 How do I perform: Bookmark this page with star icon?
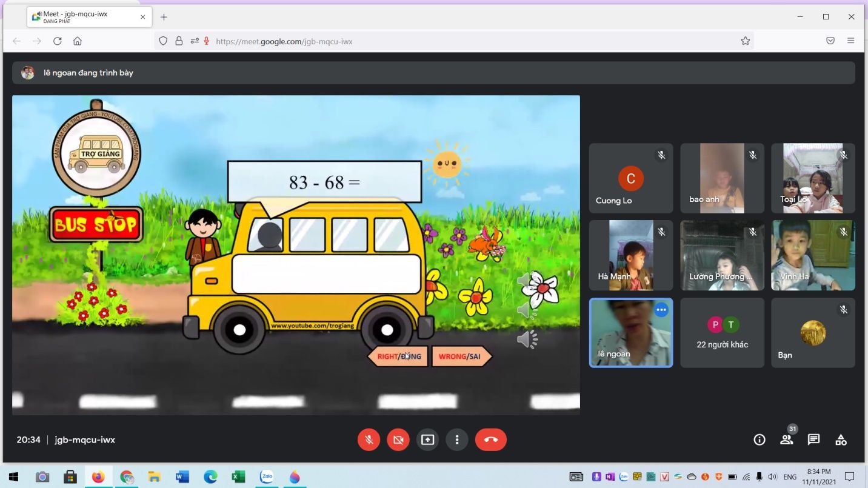coord(745,41)
